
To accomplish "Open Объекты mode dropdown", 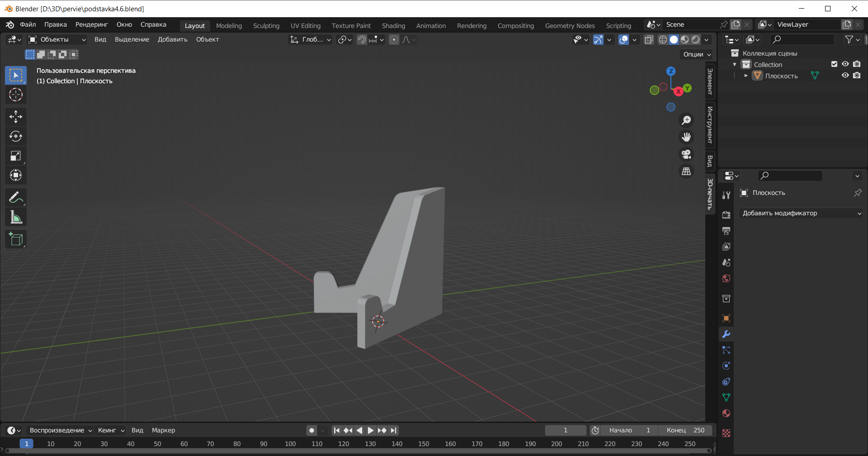I will [x=57, y=40].
